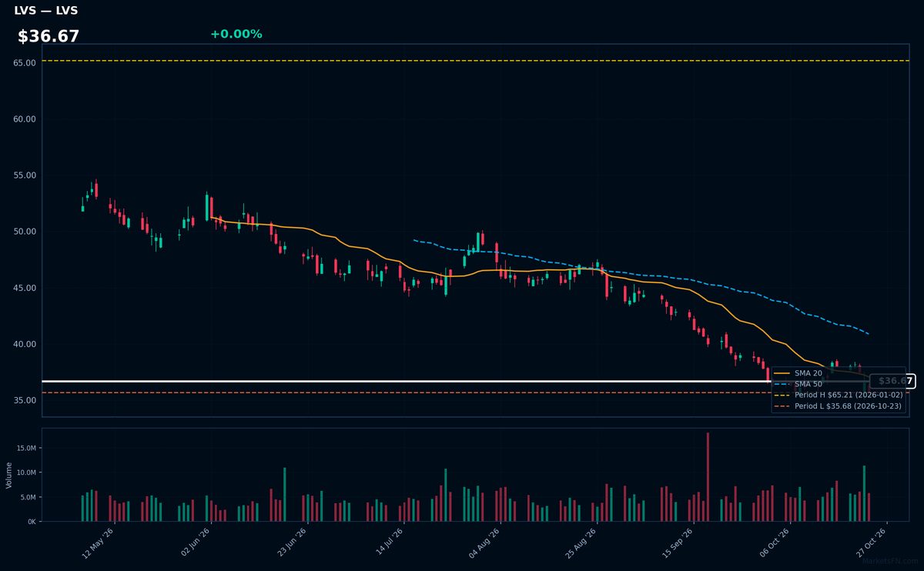The width and height of the screenshot is (924, 571).
Task: Select Period H $65.21 legend entry
Action: click(838, 395)
